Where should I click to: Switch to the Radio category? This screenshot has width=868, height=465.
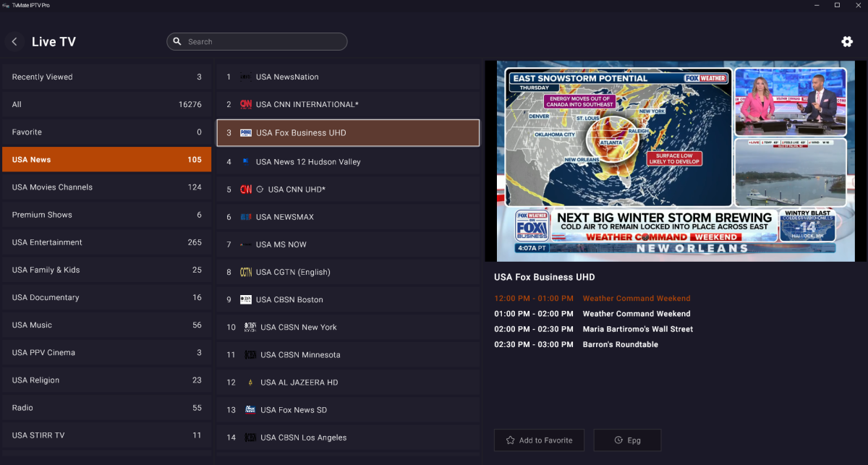tap(106, 408)
